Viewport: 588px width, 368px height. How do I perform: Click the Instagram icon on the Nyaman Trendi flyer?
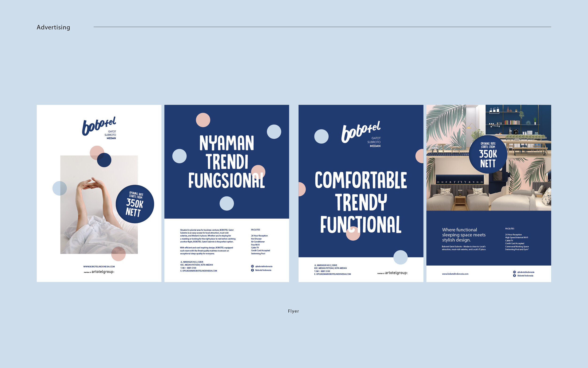pyautogui.click(x=252, y=266)
